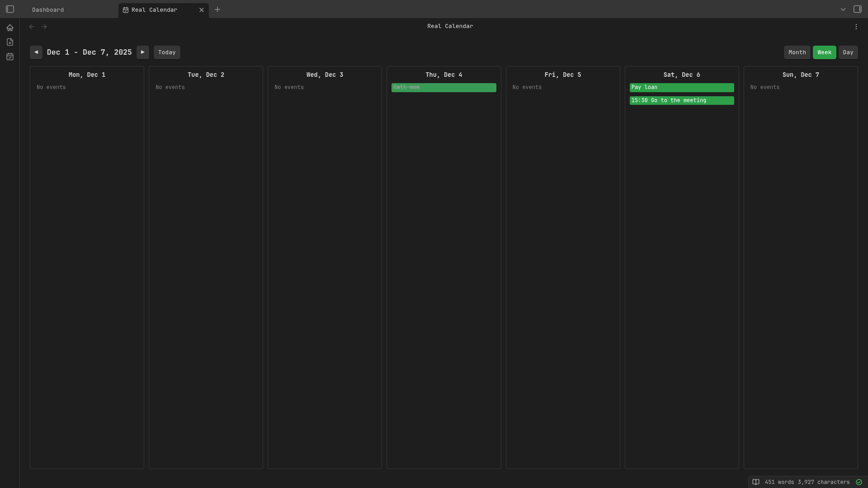Image resolution: width=868 pixels, height=488 pixels.
Task: Open new tab with plus icon
Action: coord(217,9)
